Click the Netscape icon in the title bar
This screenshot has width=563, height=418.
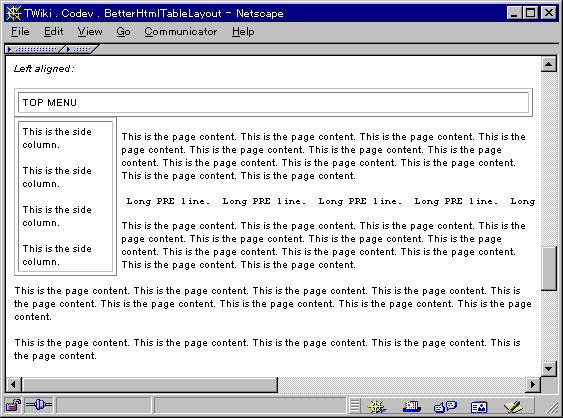point(13,13)
